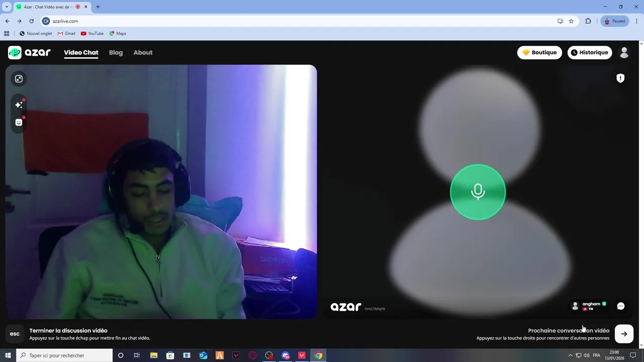Open the Historique history button
The width and height of the screenshot is (644, 362).
(x=590, y=52)
